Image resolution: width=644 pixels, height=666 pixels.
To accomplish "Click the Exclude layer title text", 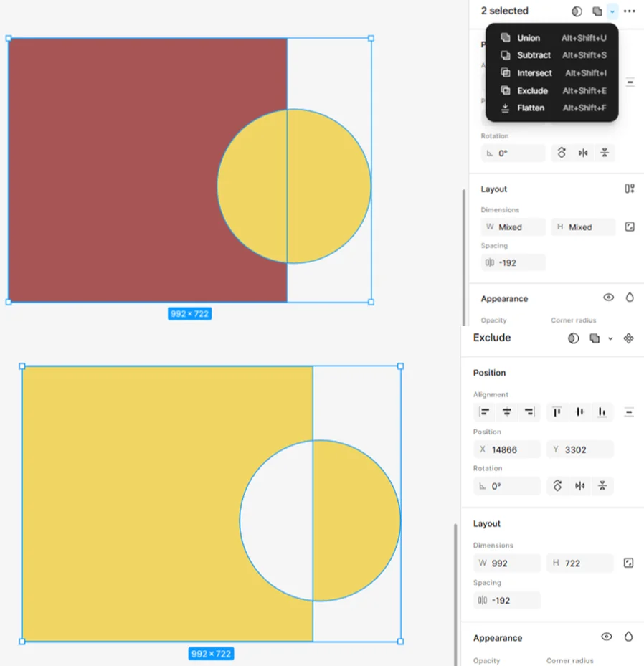I will [x=492, y=338].
